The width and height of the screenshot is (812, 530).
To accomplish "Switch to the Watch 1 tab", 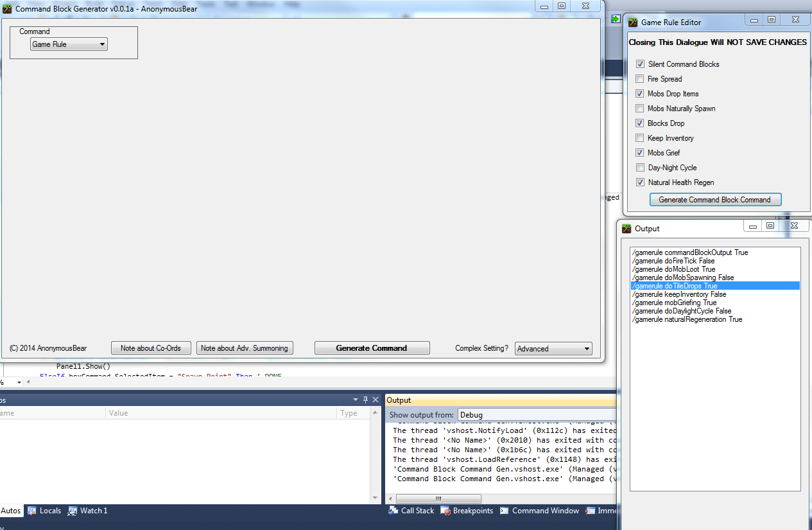I will tap(88, 511).
